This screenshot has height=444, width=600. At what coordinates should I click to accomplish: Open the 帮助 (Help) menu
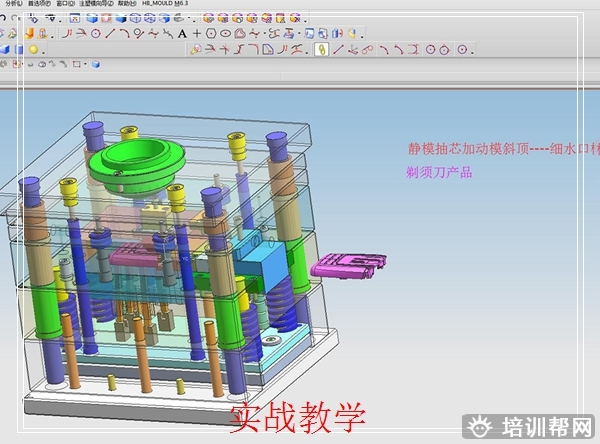click(x=127, y=4)
